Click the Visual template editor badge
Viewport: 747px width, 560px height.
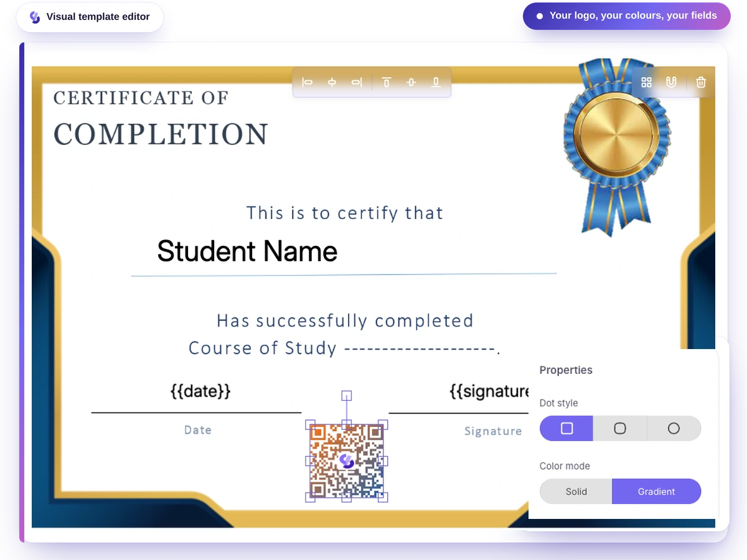coord(90,17)
